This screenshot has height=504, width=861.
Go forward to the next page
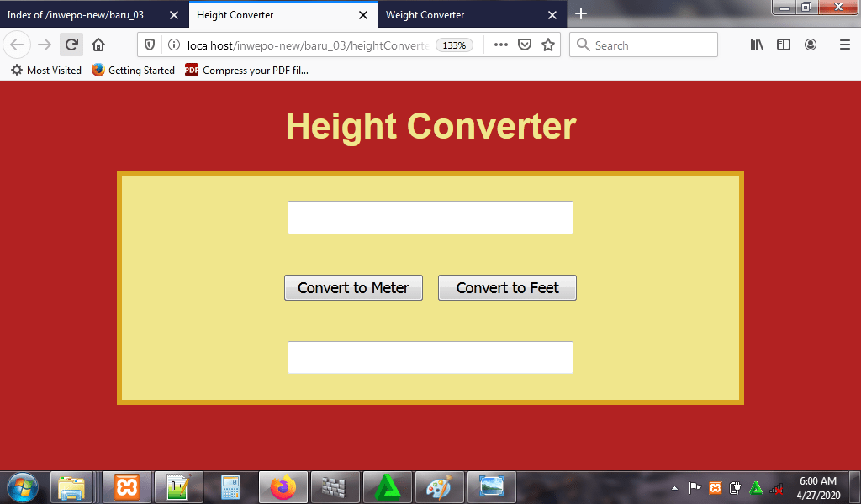coord(45,45)
